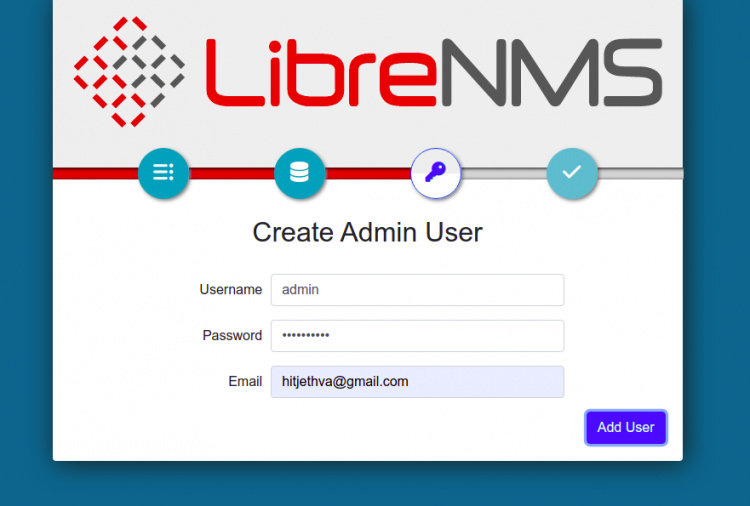Viewport: 750px width, 506px height.
Task: Focus the Username field containing admin
Action: tap(417, 290)
